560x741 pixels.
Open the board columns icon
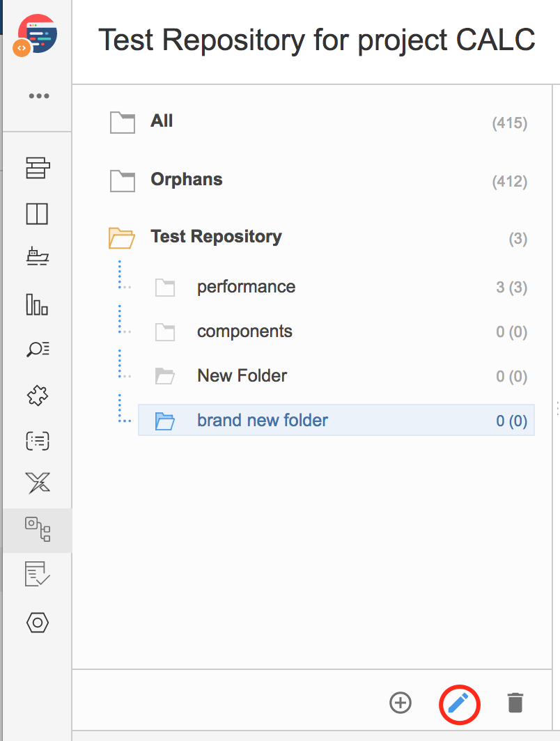pos(37,214)
